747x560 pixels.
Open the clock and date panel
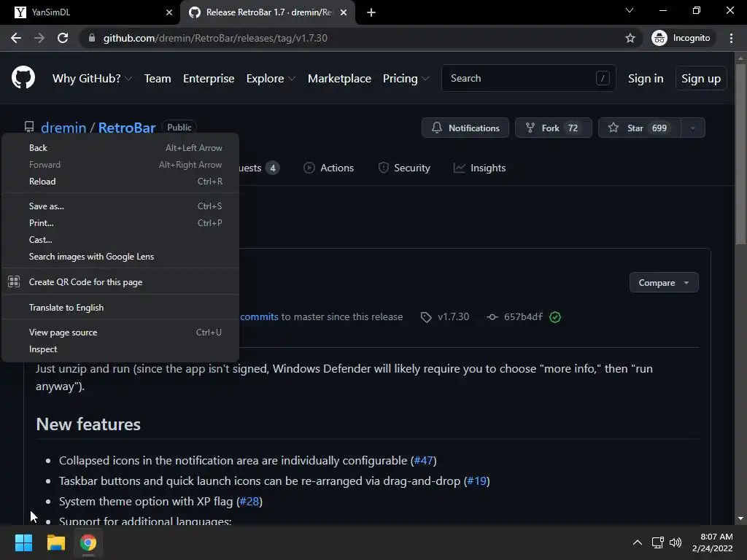[x=712, y=542]
